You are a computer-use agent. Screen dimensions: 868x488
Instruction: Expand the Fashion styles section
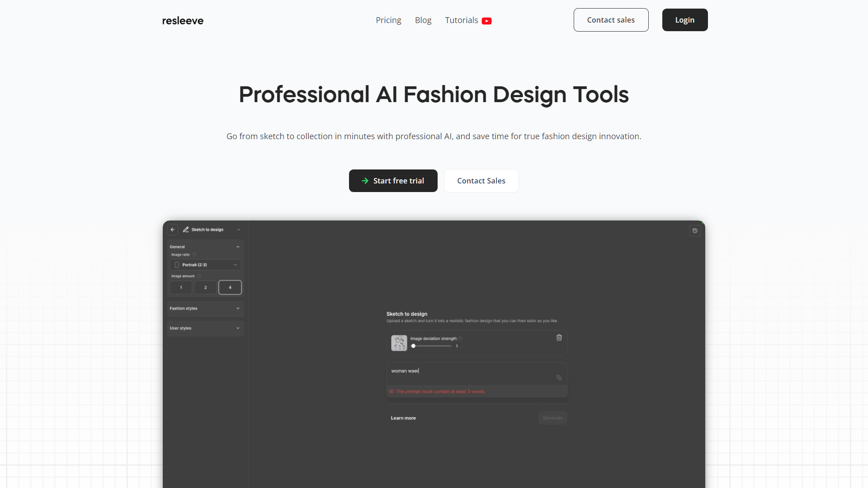tap(205, 309)
